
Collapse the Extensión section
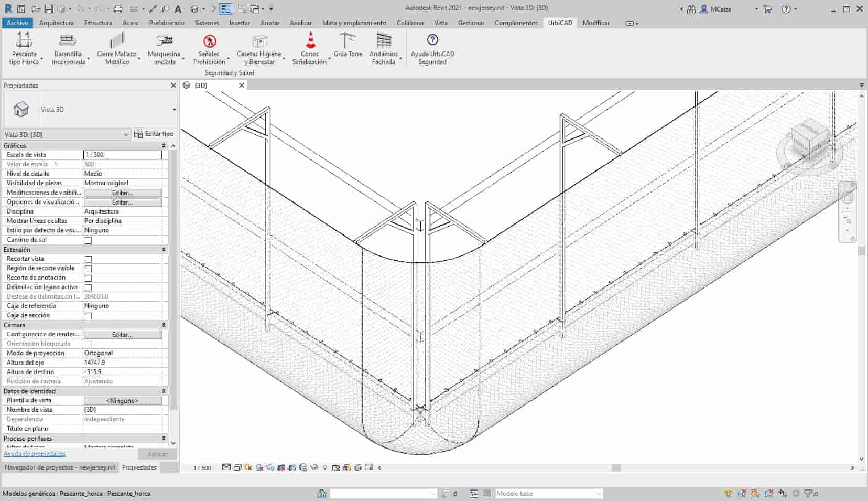164,250
